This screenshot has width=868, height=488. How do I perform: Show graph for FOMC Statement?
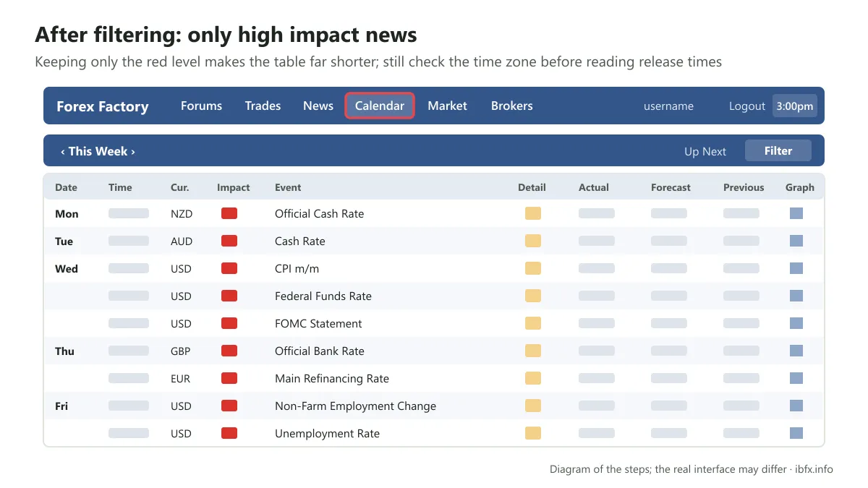(x=796, y=323)
